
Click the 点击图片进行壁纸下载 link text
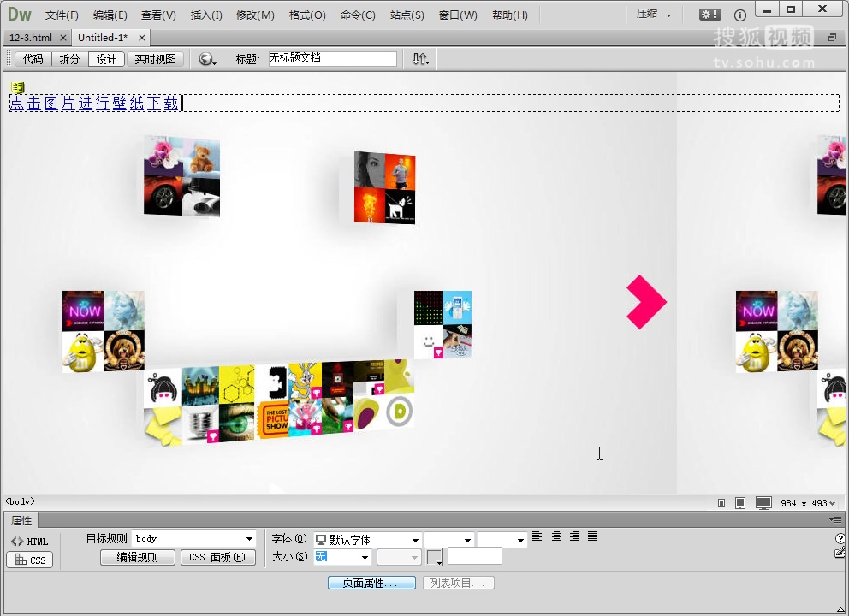pos(93,103)
